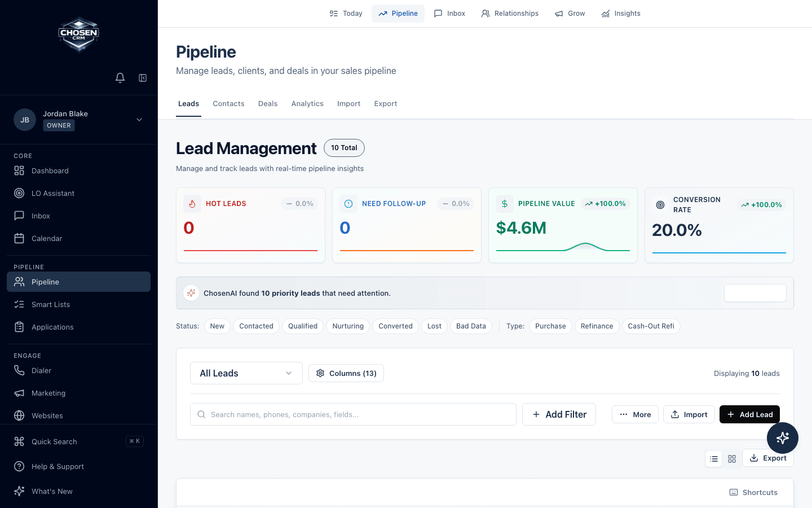The height and width of the screenshot is (508, 812).
Task: Click the Import button
Action: click(689, 414)
